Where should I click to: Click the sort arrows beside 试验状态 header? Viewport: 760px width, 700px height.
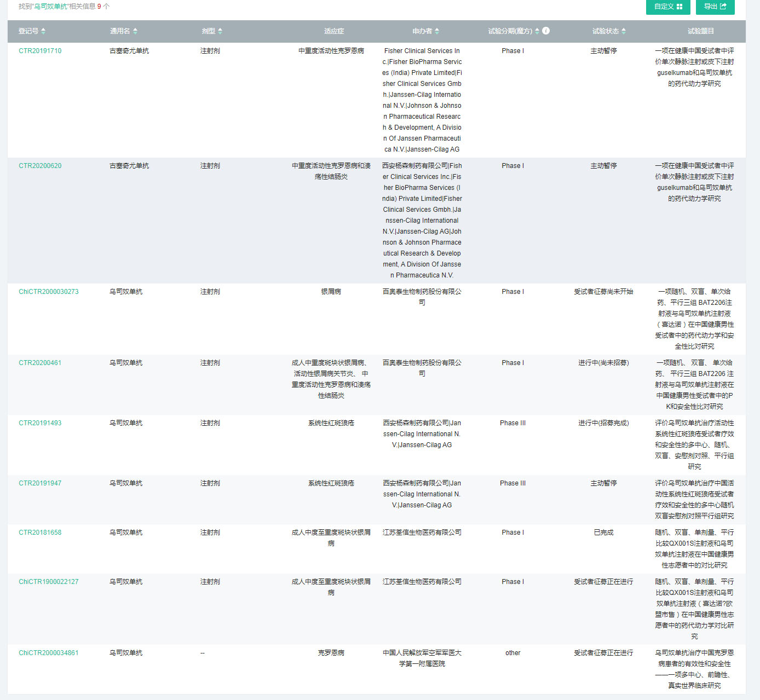click(624, 31)
